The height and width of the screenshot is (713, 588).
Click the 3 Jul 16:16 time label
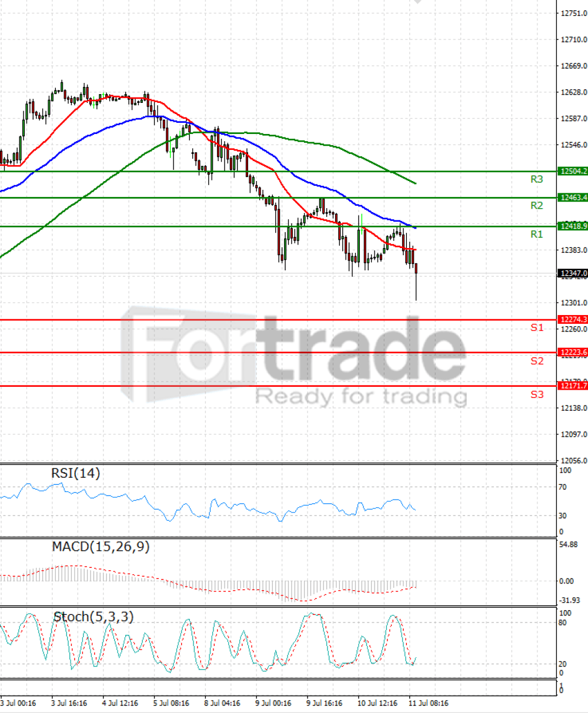click(69, 703)
